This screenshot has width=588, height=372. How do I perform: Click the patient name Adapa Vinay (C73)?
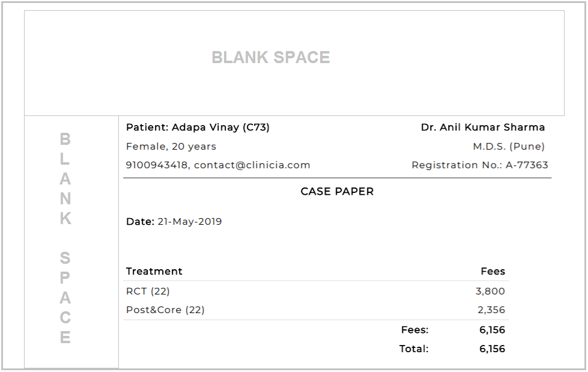click(220, 127)
